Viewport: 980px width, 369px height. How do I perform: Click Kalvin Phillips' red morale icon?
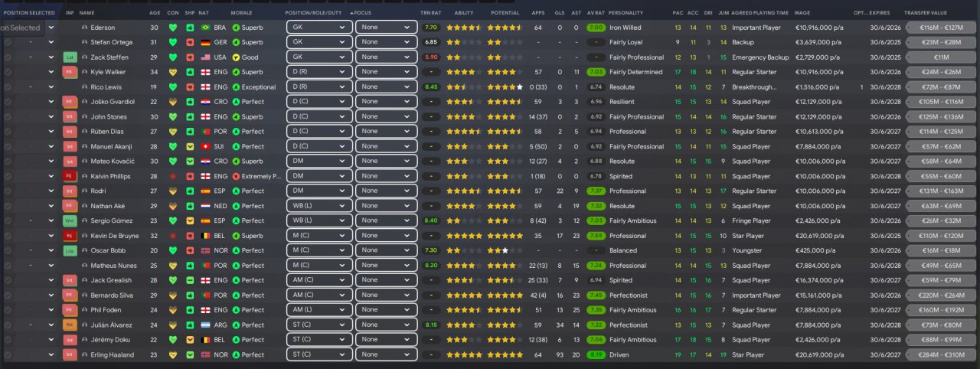click(x=236, y=176)
